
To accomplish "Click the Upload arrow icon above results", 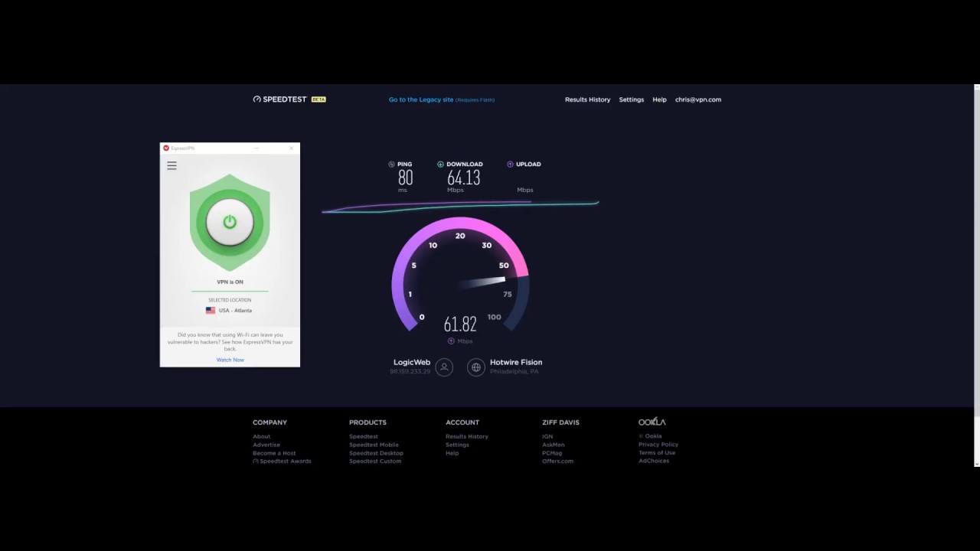I will 510,164.
